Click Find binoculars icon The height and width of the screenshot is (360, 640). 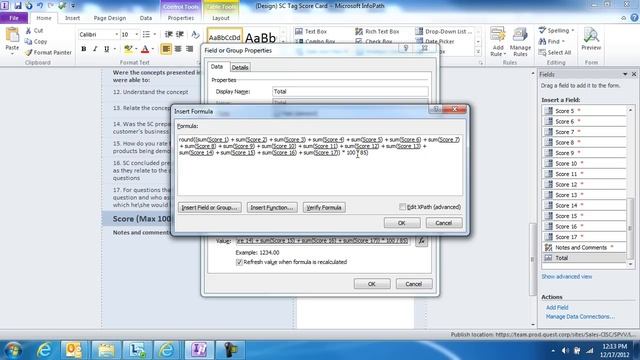[542, 41]
